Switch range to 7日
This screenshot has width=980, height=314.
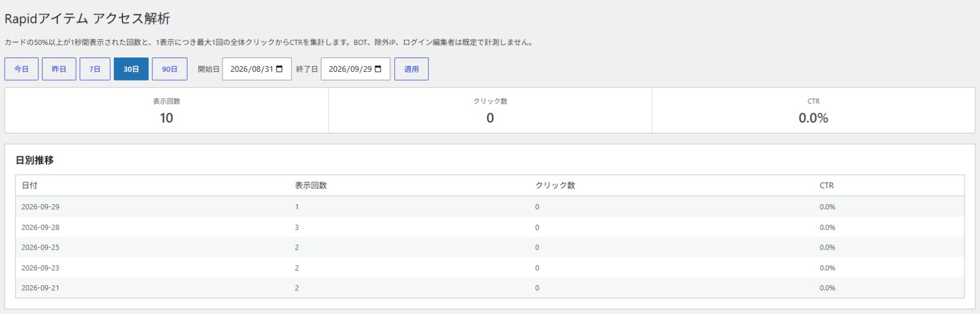click(x=95, y=69)
